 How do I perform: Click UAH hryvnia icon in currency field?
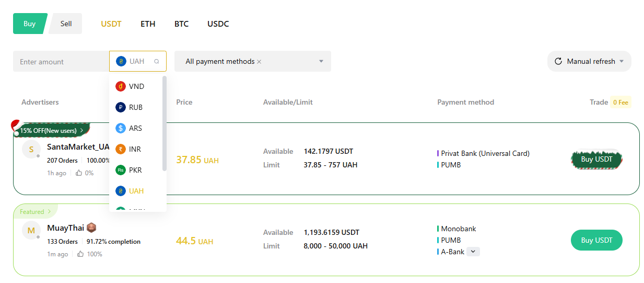point(121,61)
